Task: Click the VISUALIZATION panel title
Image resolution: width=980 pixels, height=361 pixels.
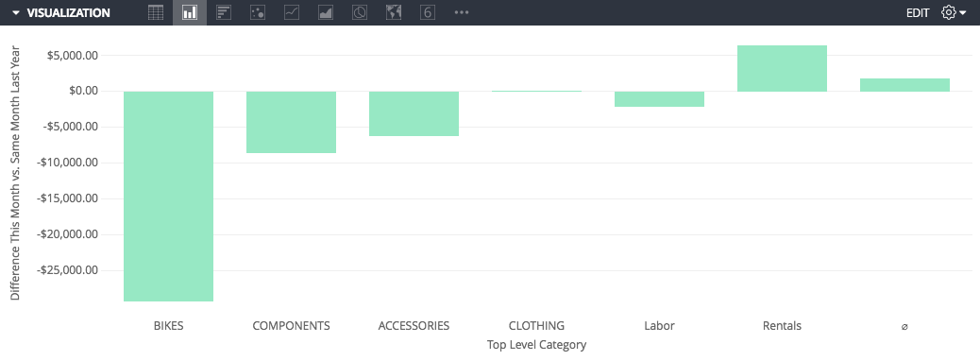Action: tap(69, 12)
